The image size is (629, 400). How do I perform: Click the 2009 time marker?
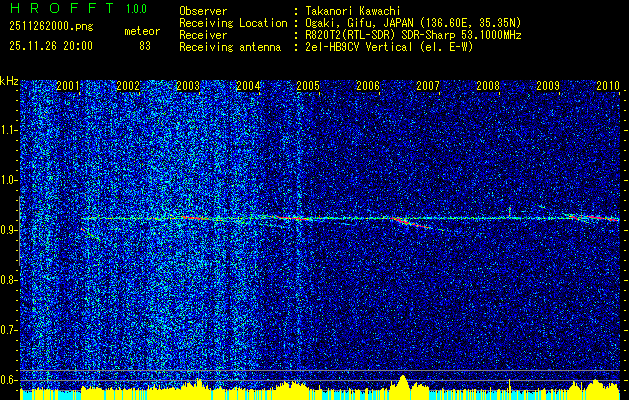[548, 86]
